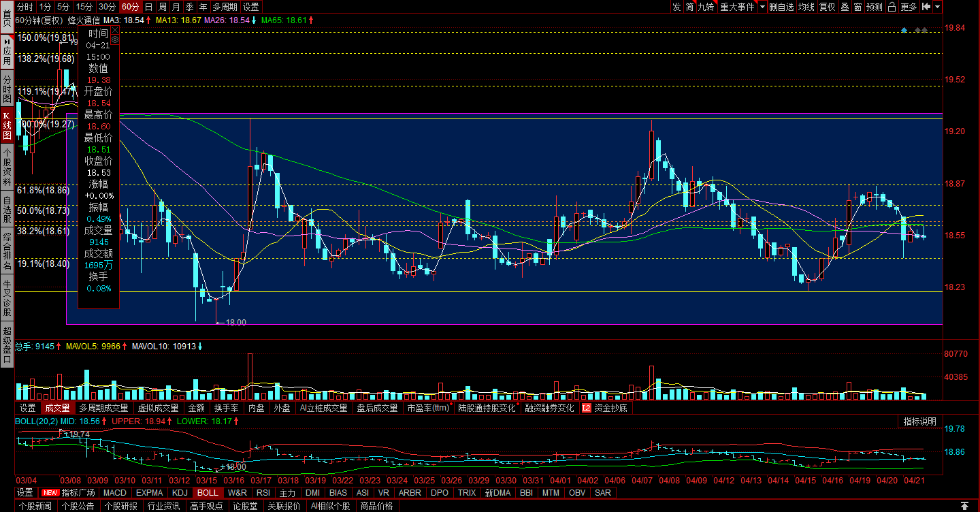Open 多周期 multi-period view
The height and width of the screenshot is (512, 980).
[225, 7]
